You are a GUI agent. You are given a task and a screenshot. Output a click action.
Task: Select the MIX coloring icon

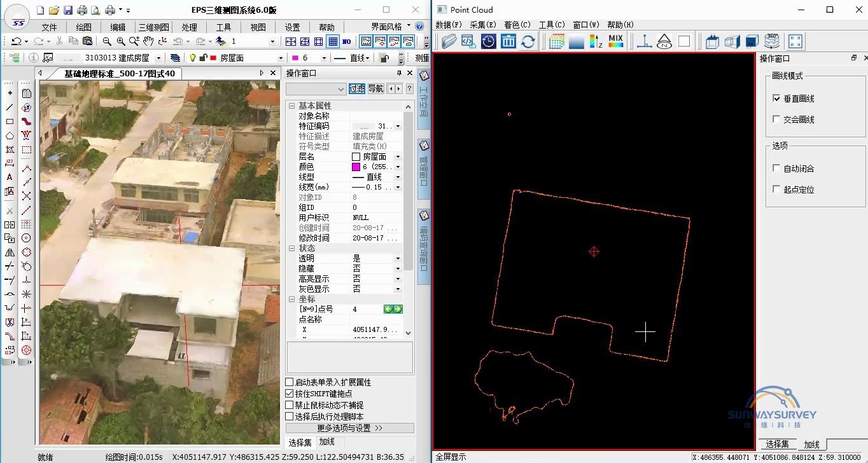(615, 41)
